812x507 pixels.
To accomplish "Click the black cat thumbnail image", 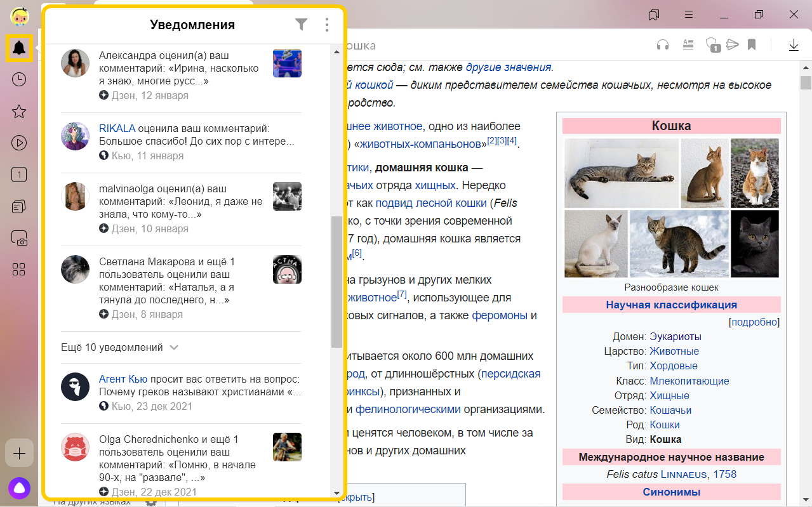I will coord(754,244).
